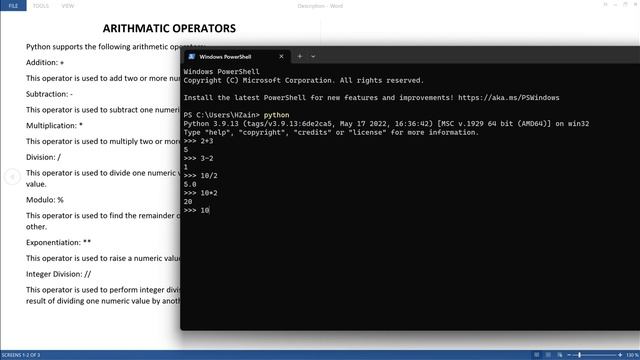Click the '20' result in terminal
640x360 pixels.
[x=188, y=202]
